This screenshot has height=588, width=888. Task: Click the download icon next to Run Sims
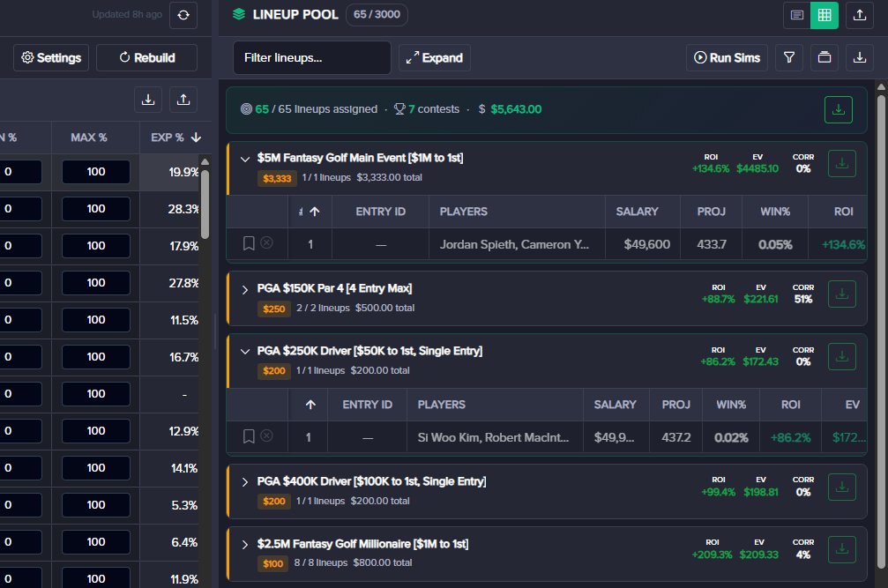click(860, 57)
